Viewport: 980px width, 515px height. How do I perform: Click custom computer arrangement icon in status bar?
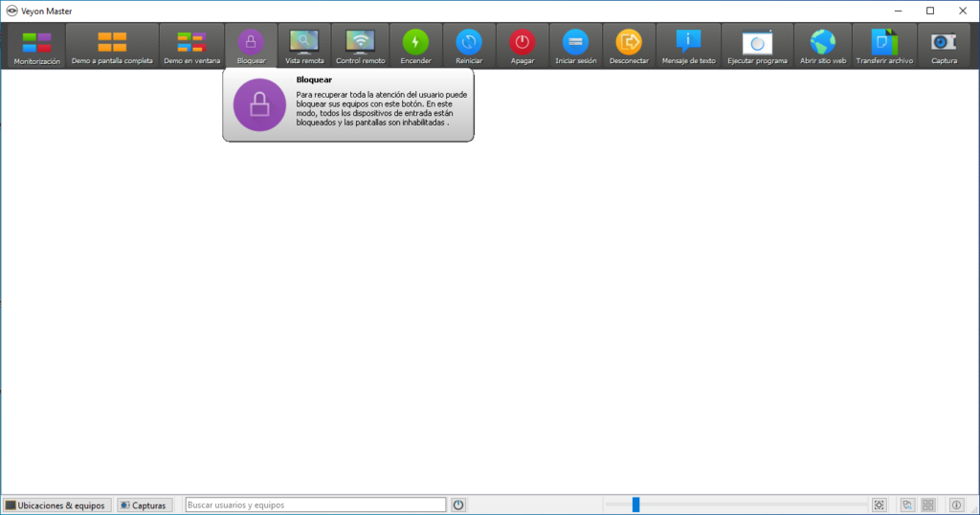point(907,505)
